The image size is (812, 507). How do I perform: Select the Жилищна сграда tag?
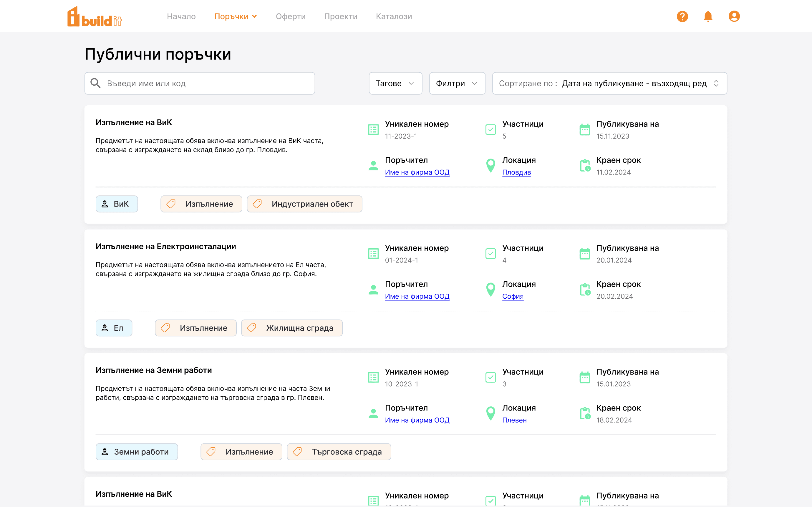point(292,328)
